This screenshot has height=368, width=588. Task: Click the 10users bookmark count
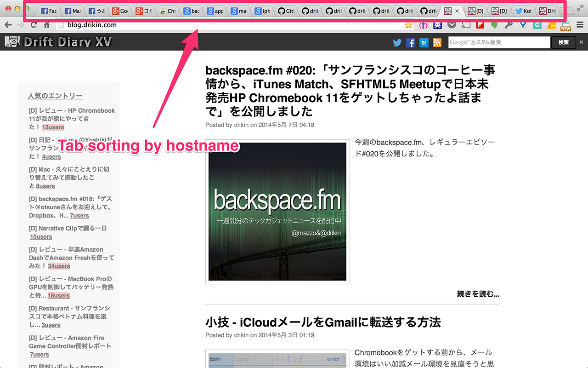41,237
